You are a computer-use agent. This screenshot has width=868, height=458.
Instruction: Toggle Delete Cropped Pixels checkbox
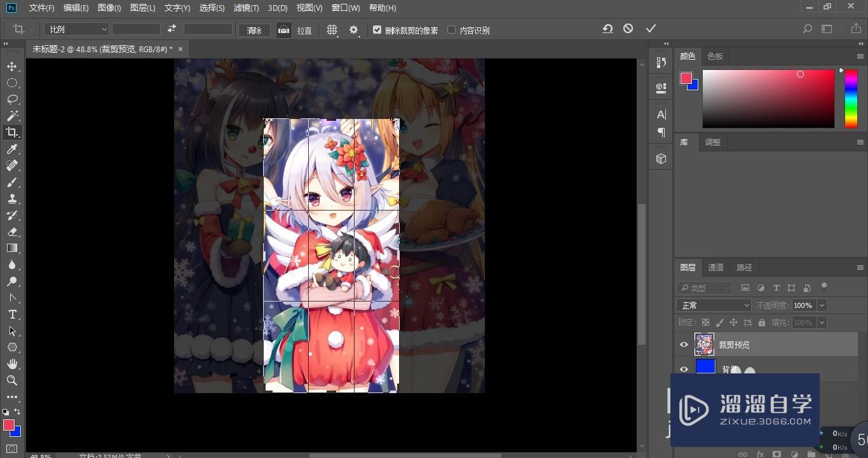click(x=377, y=30)
